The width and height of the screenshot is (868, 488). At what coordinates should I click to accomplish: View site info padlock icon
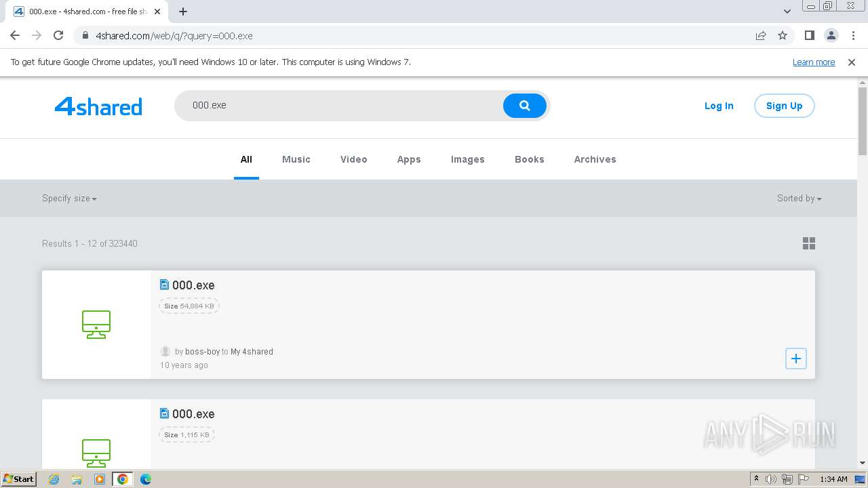85,35
